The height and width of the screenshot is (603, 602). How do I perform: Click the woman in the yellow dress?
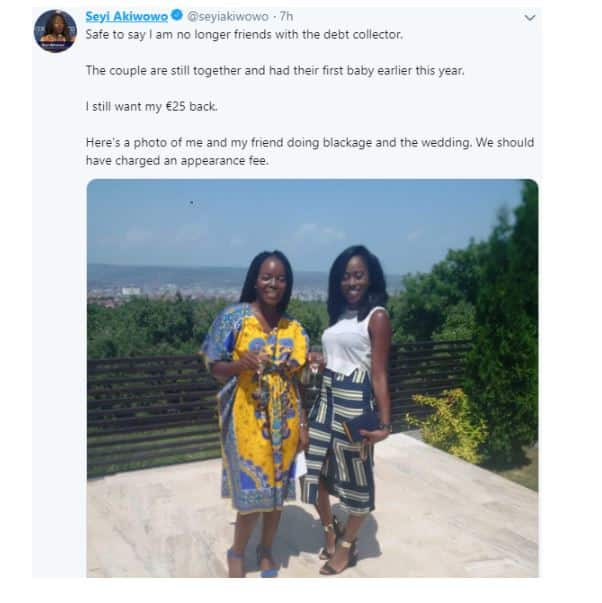tap(257, 400)
